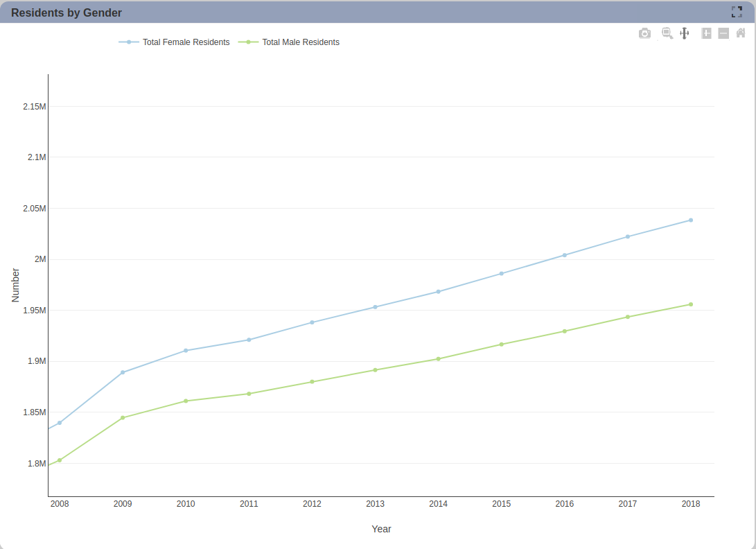Select the 2009 female residents marker
Viewport: 756px width, 549px height.
click(123, 372)
